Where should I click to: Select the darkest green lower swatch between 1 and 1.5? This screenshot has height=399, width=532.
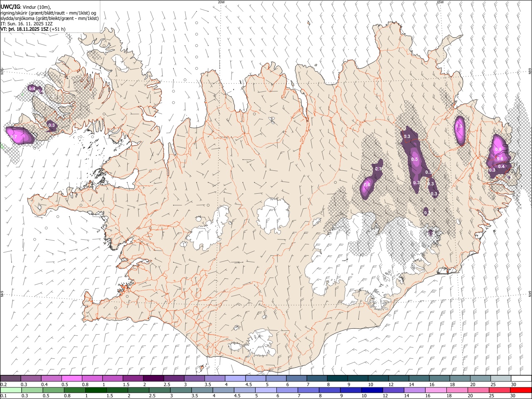tap(96, 390)
